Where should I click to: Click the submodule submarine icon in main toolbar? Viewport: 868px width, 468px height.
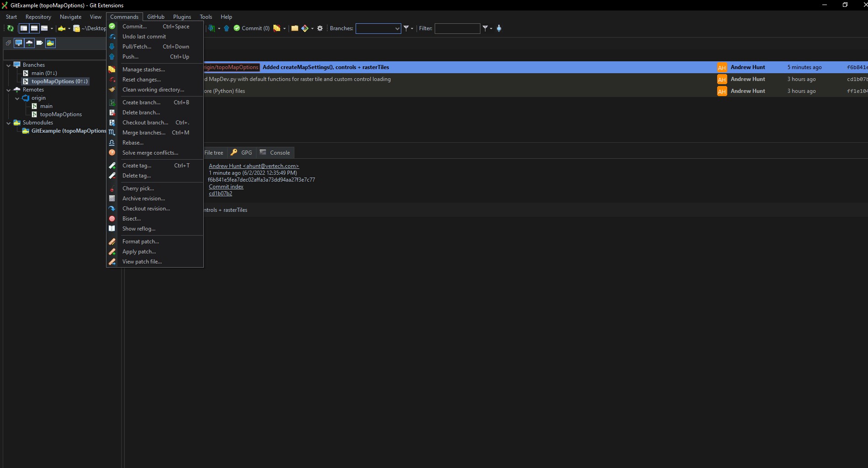point(62,28)
